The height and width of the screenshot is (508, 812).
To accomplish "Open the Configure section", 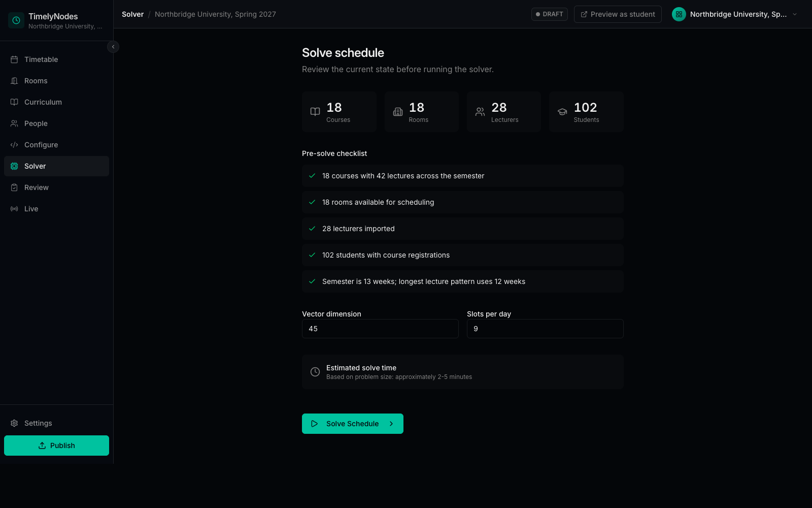I will pyautogui.click(x=56, y=145).
